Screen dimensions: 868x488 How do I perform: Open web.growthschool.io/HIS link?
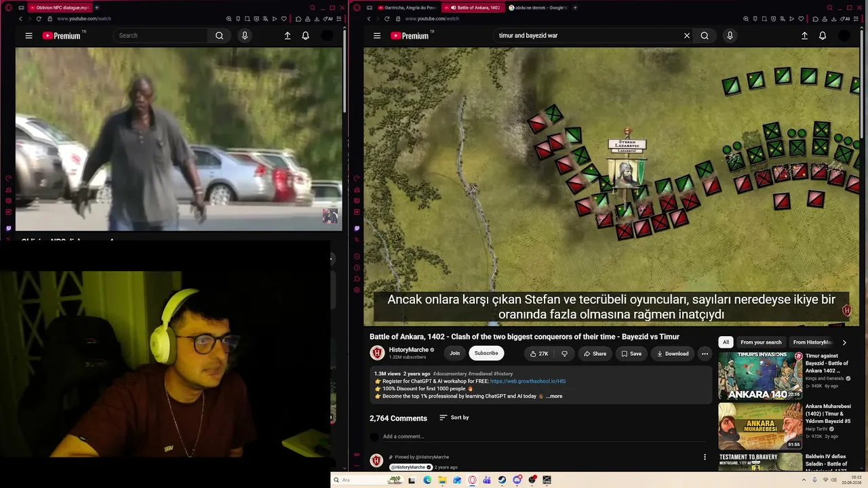528,382
